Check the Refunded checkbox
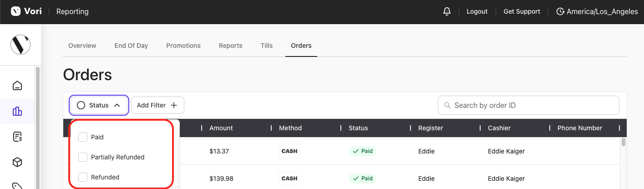This screenshot has width=644, height=189. pos(83,177)
